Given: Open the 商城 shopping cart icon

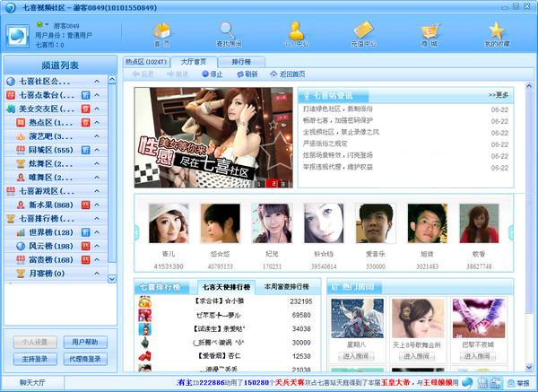Looking at the screenshot, I should coord(430,34).
